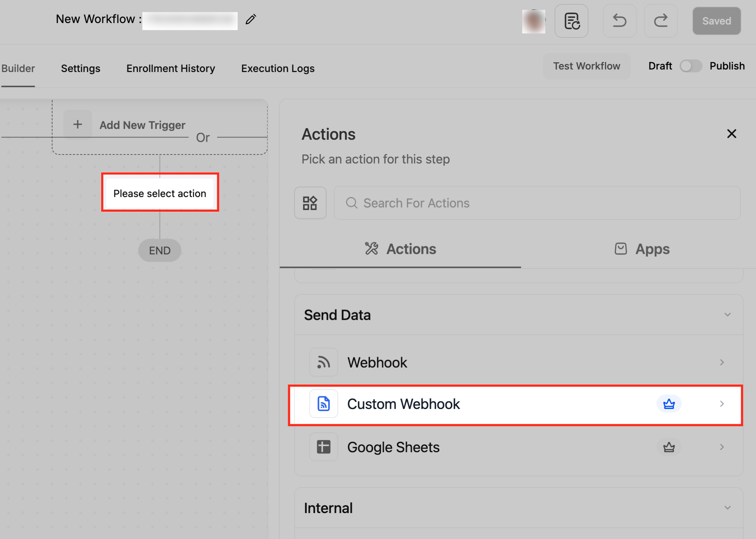The image size is (756, 539).
Task: Click the pencil icon to rename workflow
Action: coord(251,19)
